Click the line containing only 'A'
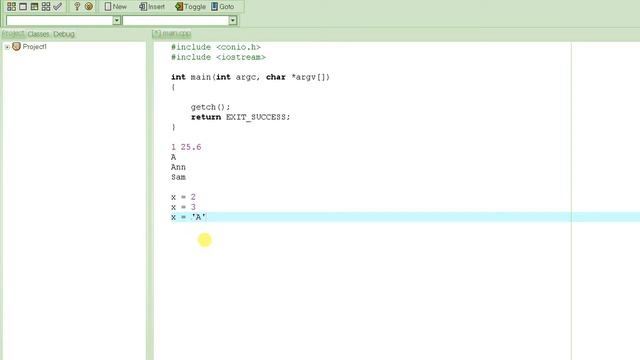640x360 pixels. [173, 157]
